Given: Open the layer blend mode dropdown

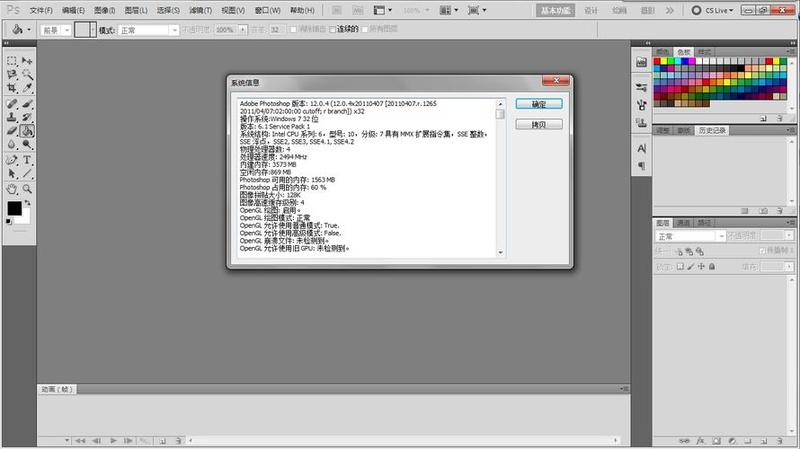Looking at the screenshot, I should (690, 236).
